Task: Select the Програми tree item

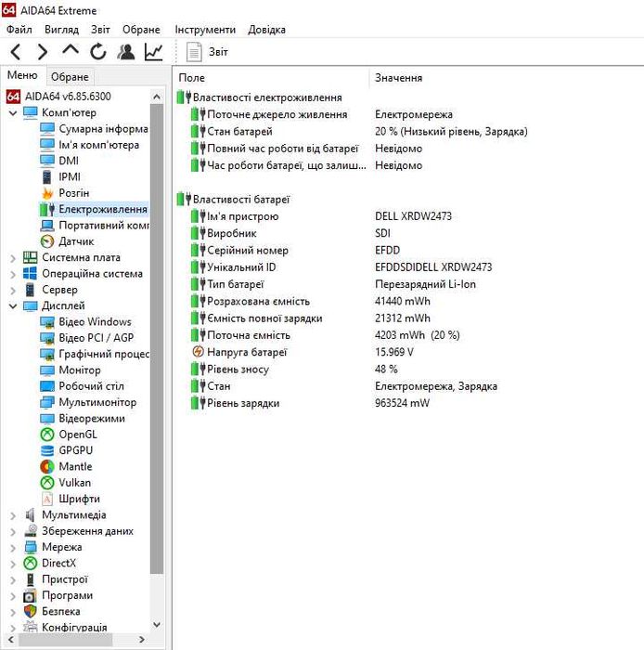Action: tap(68, 596)
